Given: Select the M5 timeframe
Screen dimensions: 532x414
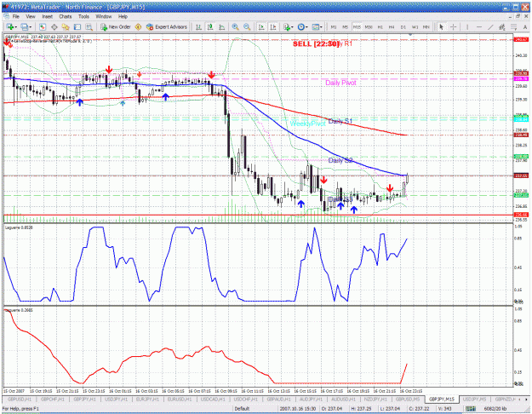Looking at the screenshot, I should [x=345, y=26].
